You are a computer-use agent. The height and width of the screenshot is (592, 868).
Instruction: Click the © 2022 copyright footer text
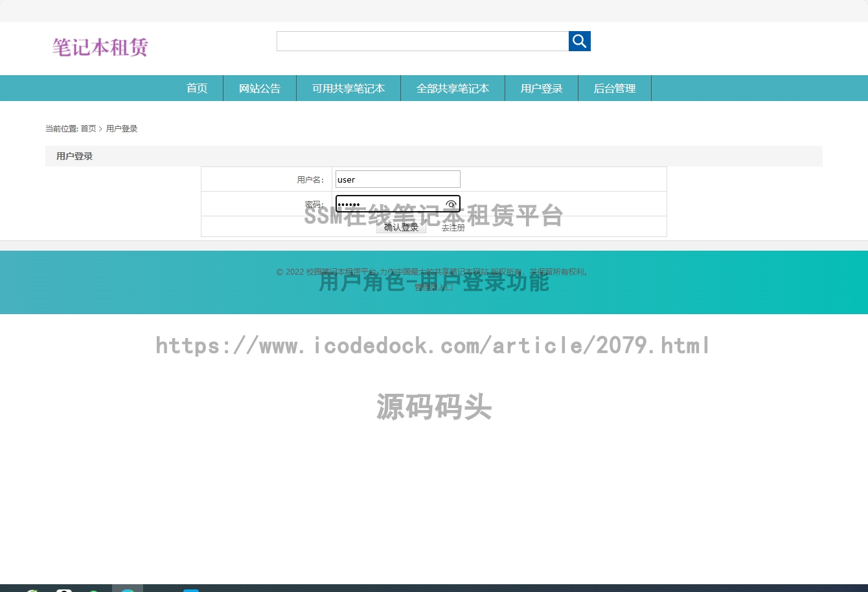coord(434,272)
